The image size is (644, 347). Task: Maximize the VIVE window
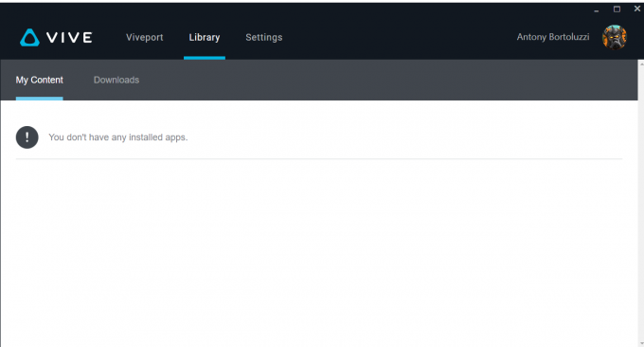coord(617,9)
